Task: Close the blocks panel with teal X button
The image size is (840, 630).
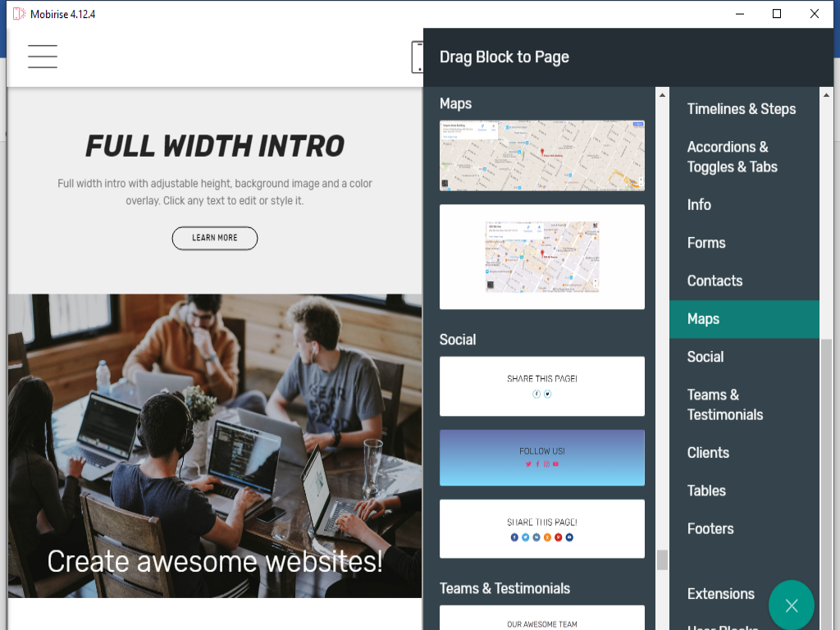Action: pyautogui.click(x=792, y=605)
